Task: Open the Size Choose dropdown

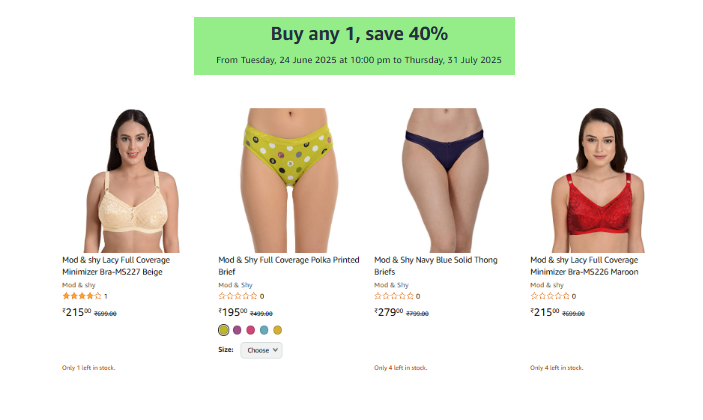Action: pos(261,350)
